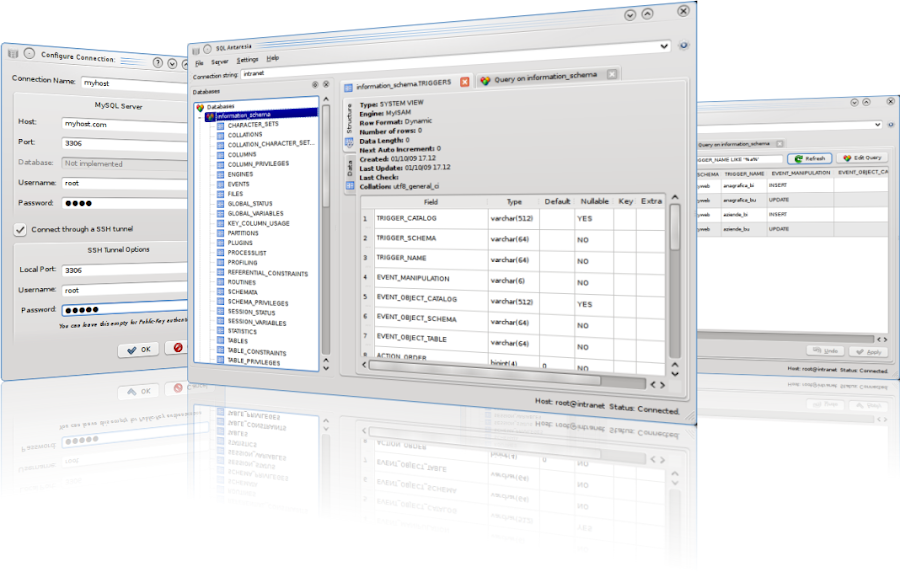Screen dimensions: 900x572
Task: Click the heart icon on Query tab
Action: pos(486,80)
